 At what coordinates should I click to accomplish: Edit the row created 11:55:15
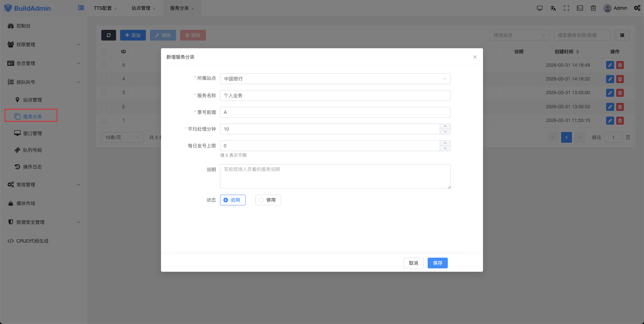click(x=610, y=121)
